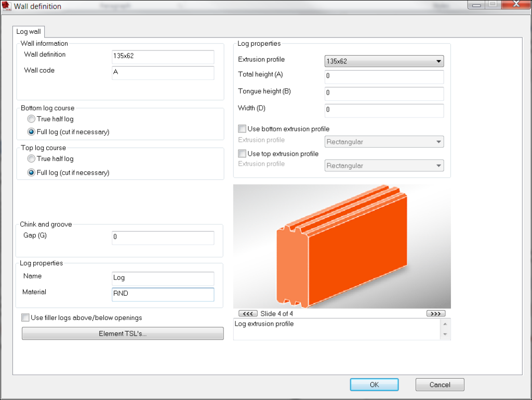Minimize the Wall definition window
Image resolution: width=532 pixels, height=400 pixels.
point(476,4)
